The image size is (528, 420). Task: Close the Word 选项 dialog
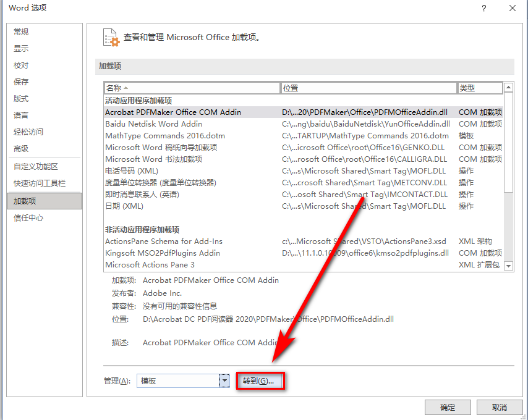point(513,8)
